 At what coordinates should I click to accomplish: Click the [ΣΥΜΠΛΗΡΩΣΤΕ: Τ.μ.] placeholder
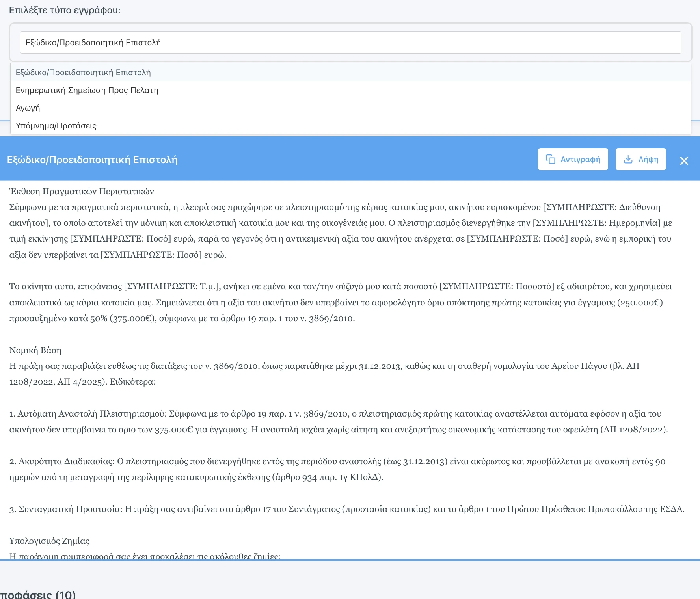(172, 286)
